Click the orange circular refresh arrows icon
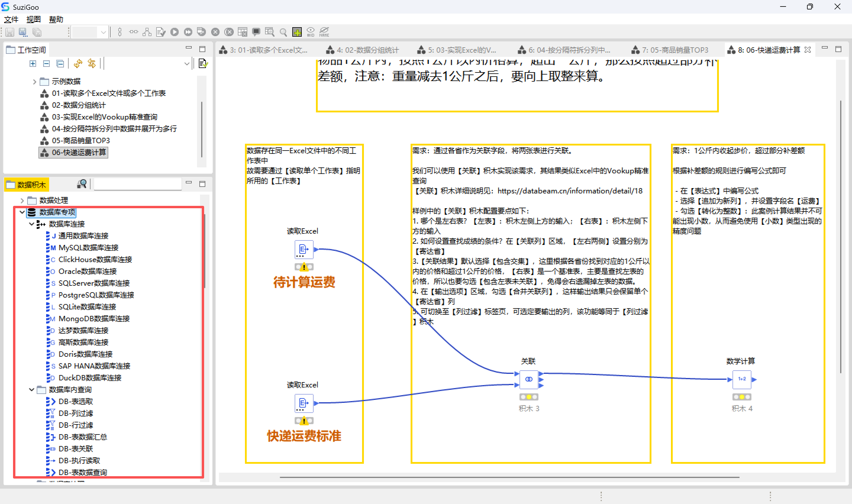This screenshot has width=852, height=504. [x=78, y=64]
